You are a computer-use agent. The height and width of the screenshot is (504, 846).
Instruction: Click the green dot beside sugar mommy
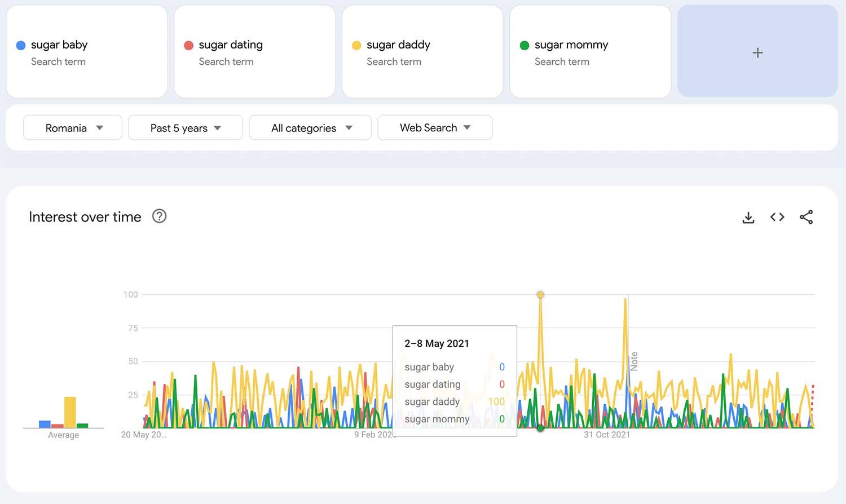pyautogui.click(x=525, y=46)
